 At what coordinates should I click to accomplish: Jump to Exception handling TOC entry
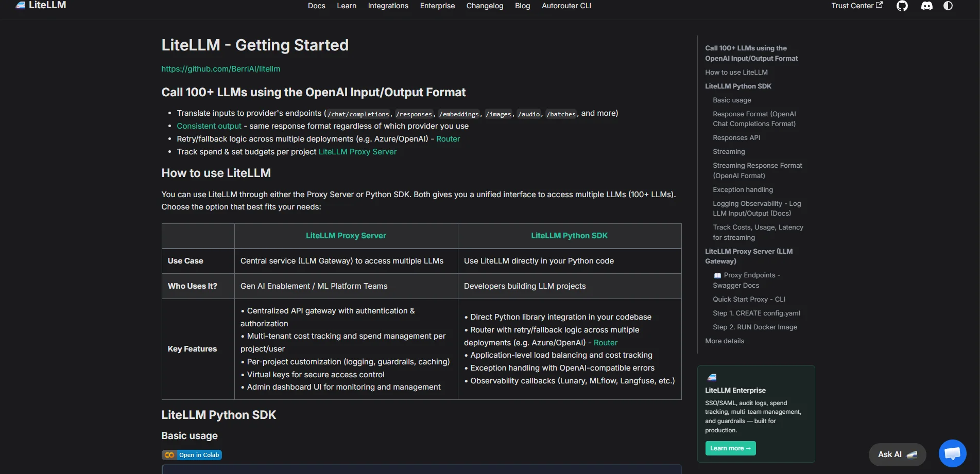(x=743, y=190)
